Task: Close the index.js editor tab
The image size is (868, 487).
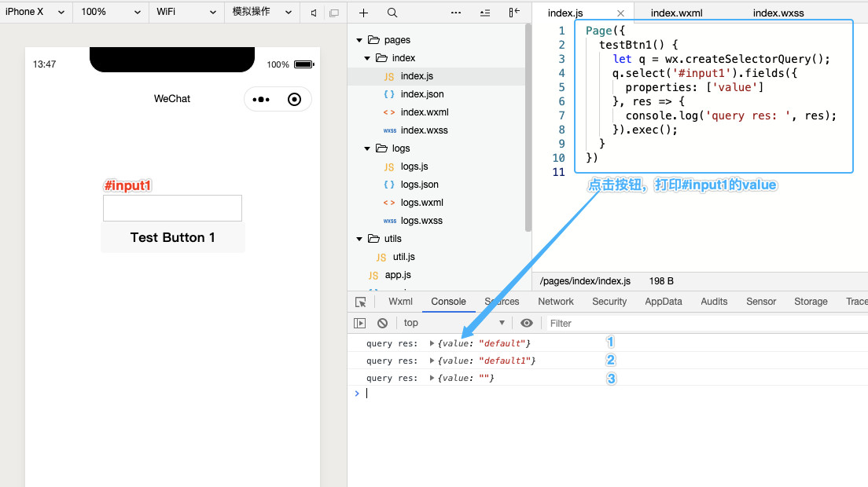Action: tap(620, 13)
